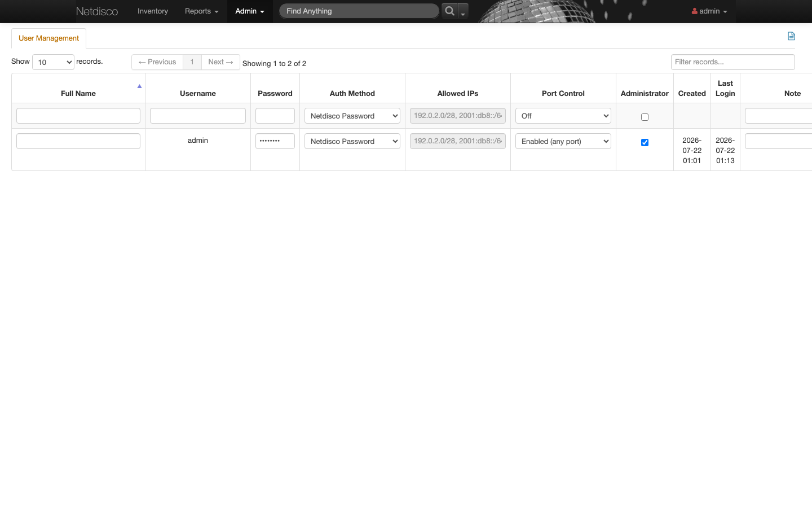Select the User Management tab
812x508 pixels.
48,38
